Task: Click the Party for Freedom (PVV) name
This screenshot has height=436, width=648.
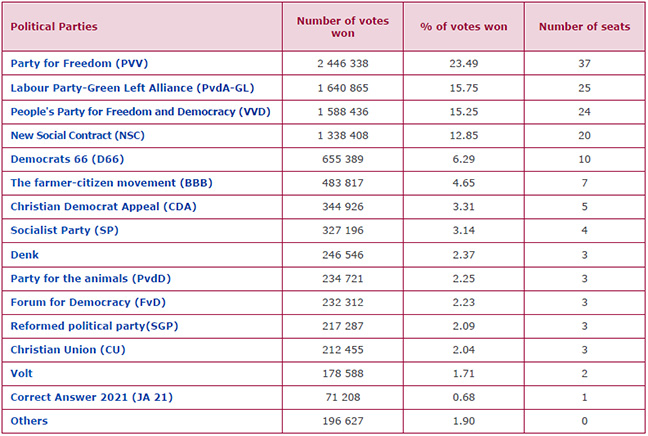Action: (66, 63)
